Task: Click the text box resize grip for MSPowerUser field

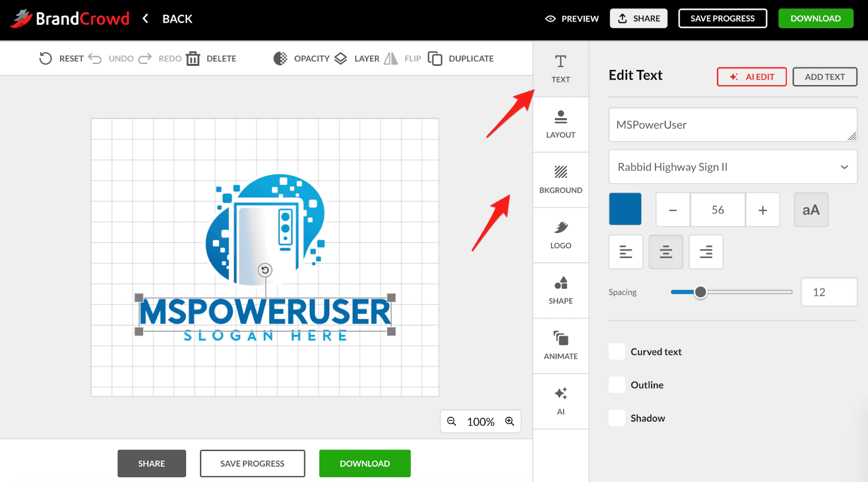Action: click(x=852, y=136)
